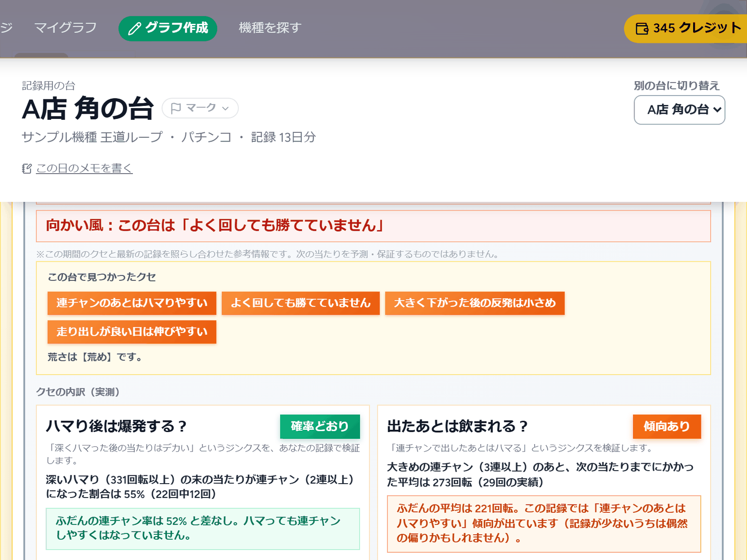The width and height of the screenshot is (747, 560).
Task: Click the 出たあとは飲まれる？ card title
Action: 457,426
